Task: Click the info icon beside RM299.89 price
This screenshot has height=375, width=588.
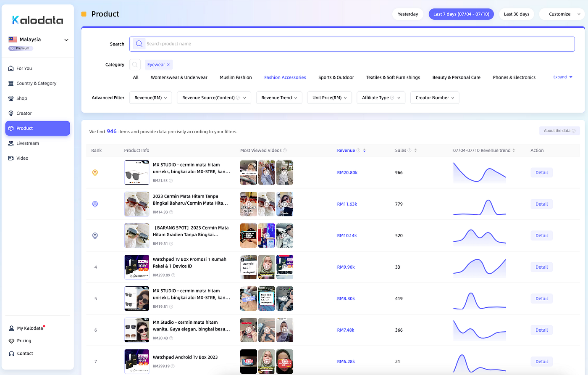Action: click(173, 275)
